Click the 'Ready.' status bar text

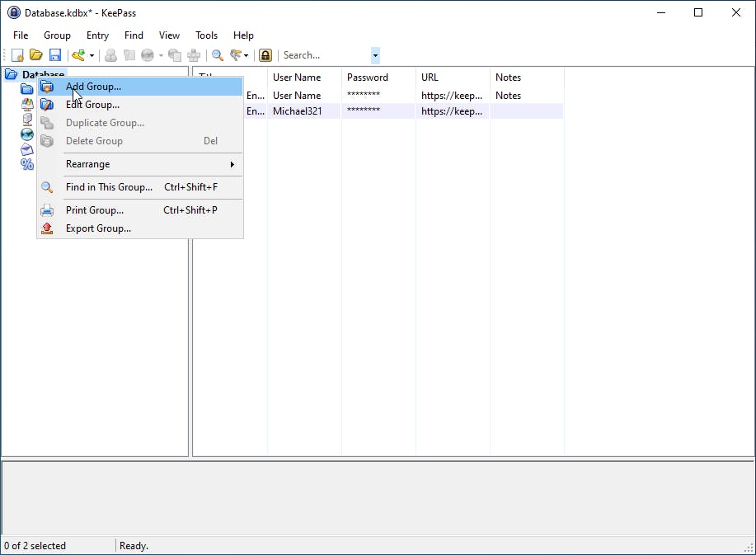(x=134, y=546)
